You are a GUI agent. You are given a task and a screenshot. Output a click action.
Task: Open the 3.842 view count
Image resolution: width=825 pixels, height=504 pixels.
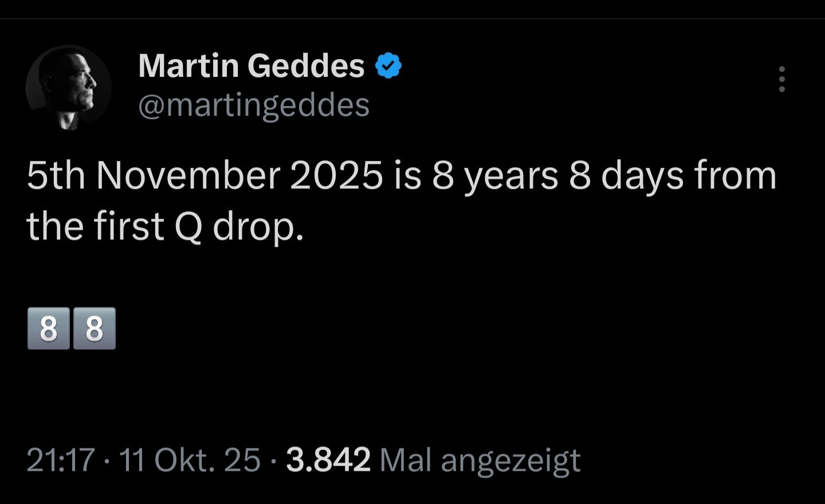[x=328, y=460]
